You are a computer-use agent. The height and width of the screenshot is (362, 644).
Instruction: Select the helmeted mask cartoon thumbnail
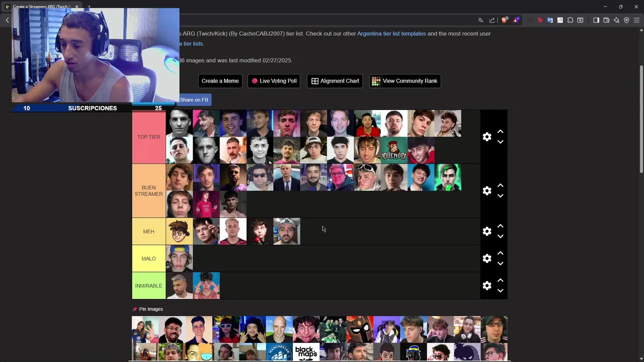(x=360, y=329)
